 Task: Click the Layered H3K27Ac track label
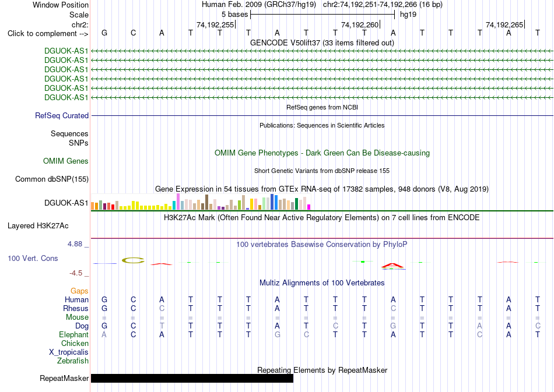click(38, 226)
